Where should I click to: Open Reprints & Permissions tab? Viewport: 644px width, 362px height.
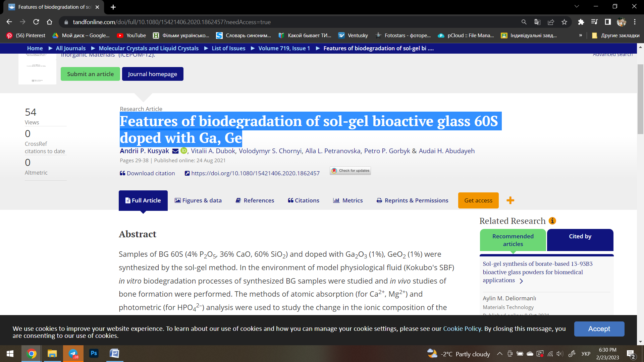(x=412, y=200)
